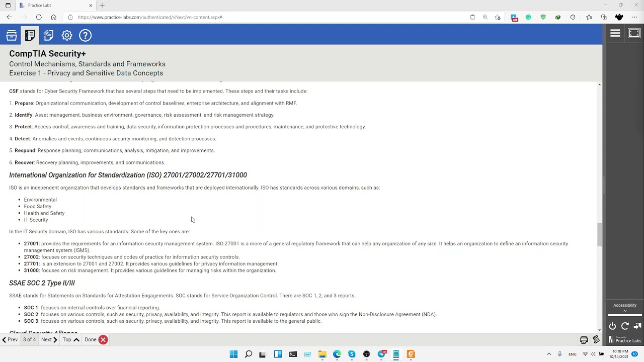Click the IDM globe extension icon
644x362 pixels.
557,17
